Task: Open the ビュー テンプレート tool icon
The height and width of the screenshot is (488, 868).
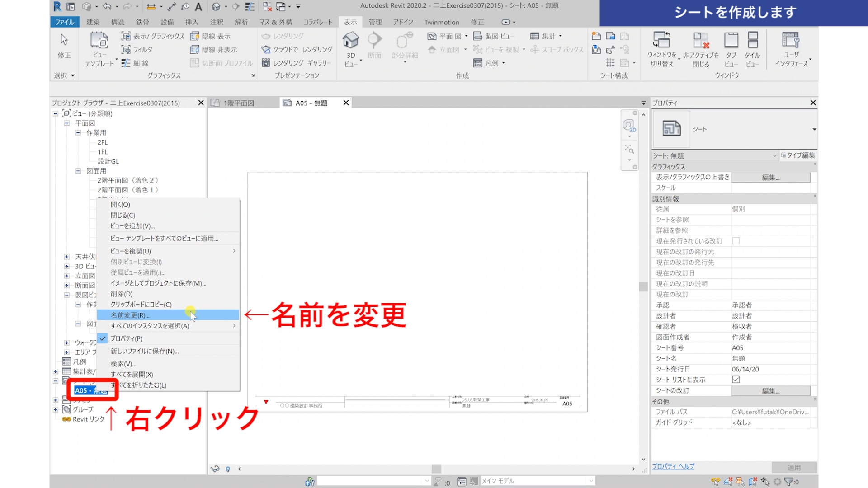Action: [x=99, y=42]
